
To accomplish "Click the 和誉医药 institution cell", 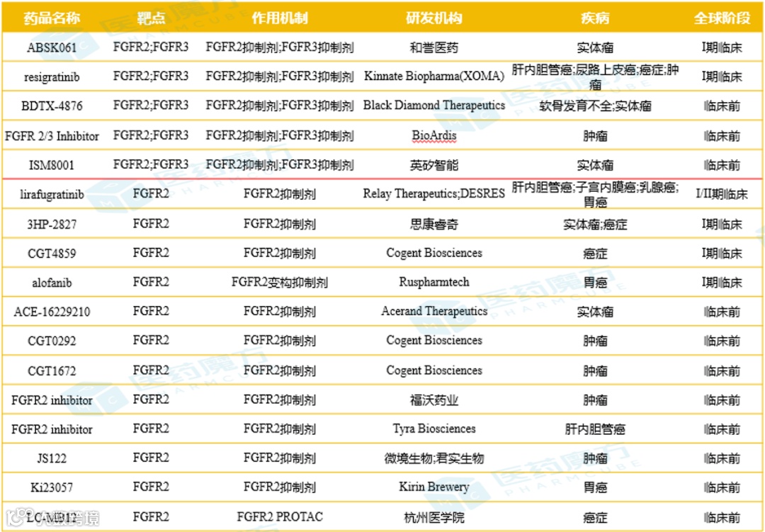I will (433, 48).
